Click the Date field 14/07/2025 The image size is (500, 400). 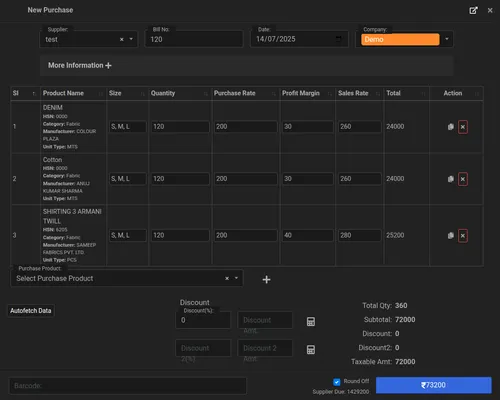pyautogui.click(x=299, y=39)
